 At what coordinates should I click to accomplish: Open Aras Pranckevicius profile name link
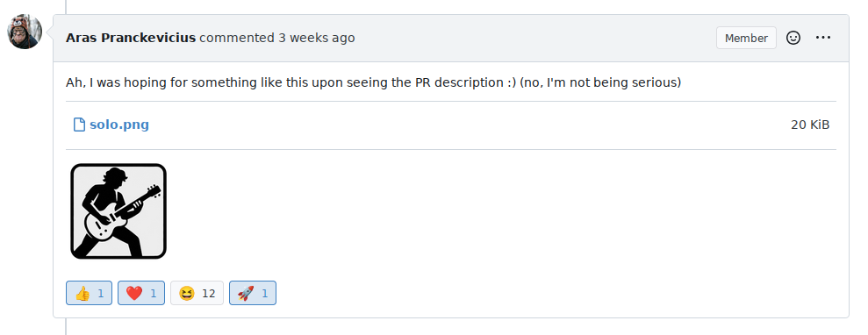[x=131, y=38]
